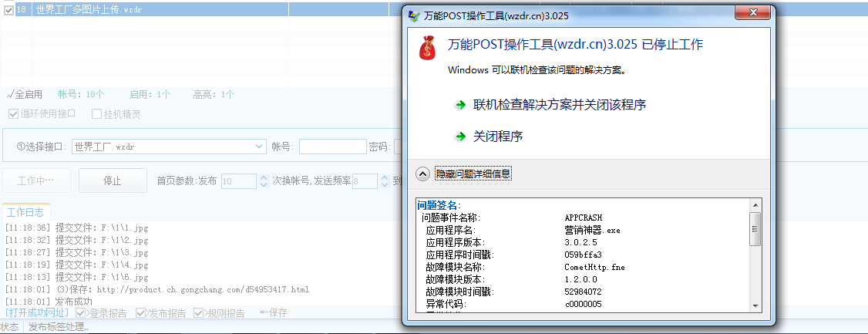Image resolution: width=868 pixels, height=334 pixels.
Task: Open the 打开成功网址 link
Action: (36, 313)
